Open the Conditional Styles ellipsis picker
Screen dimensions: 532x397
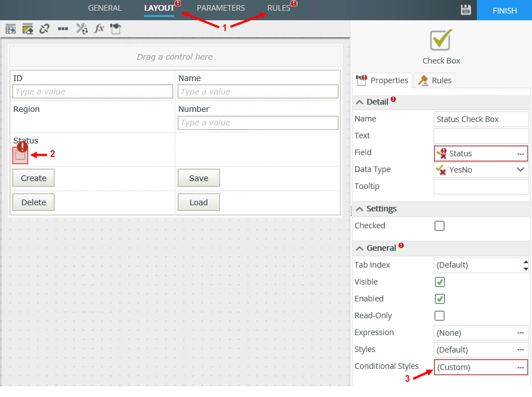pos(520,368)
